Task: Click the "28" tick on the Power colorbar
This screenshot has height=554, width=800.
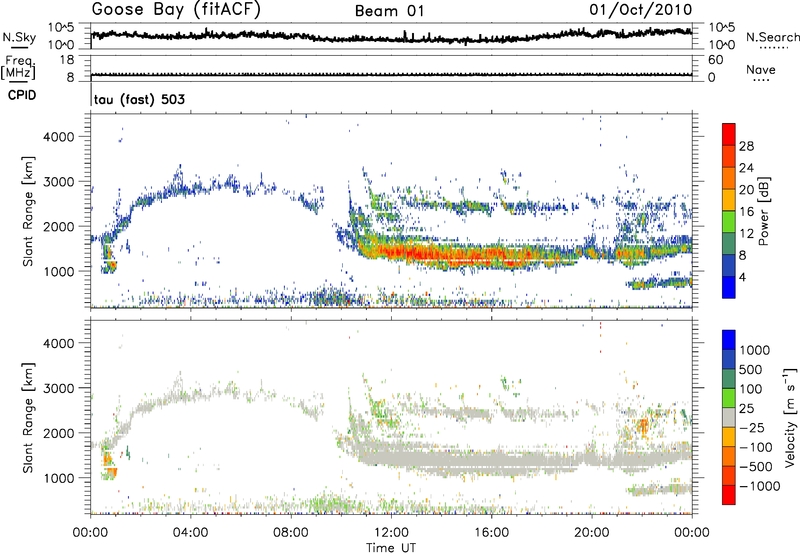Action: pos(746,146)
